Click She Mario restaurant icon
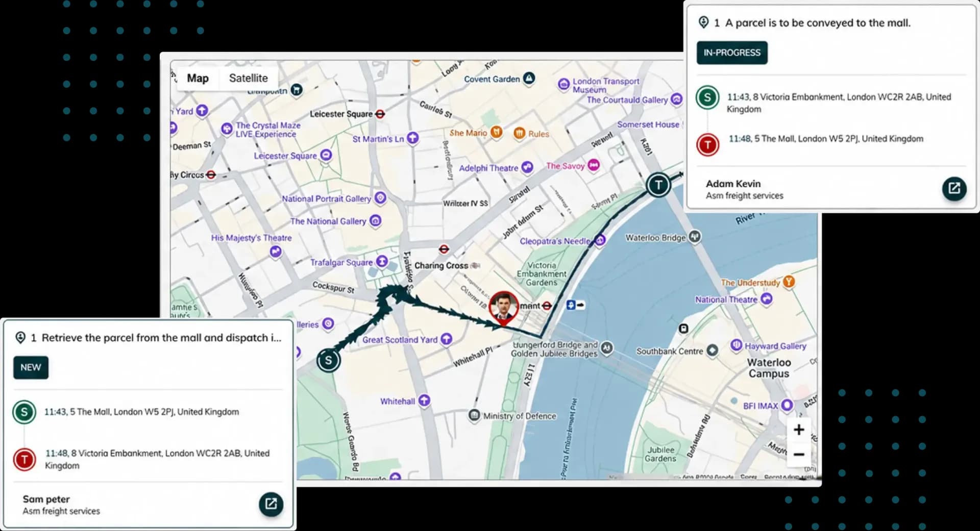 496,133
